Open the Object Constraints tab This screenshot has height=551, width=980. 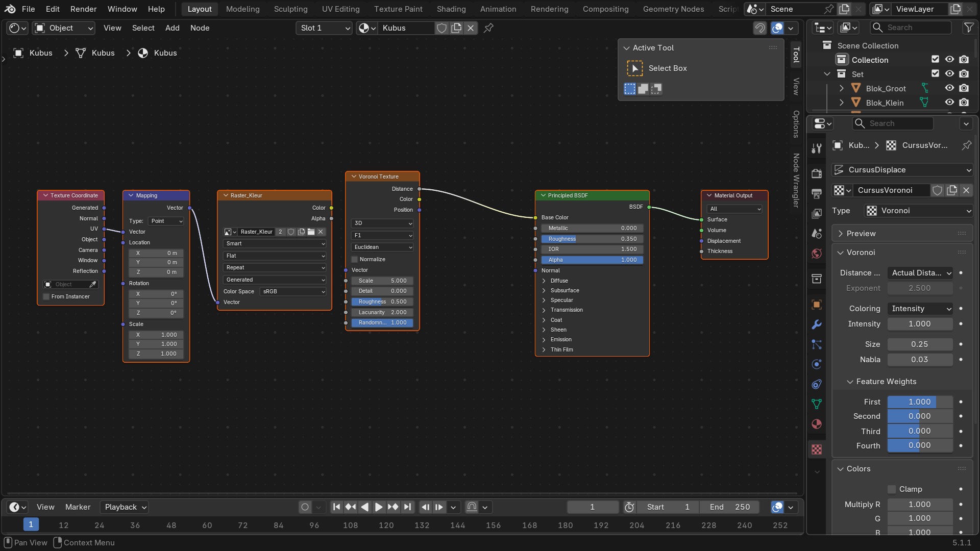click(x=817, y=384)
